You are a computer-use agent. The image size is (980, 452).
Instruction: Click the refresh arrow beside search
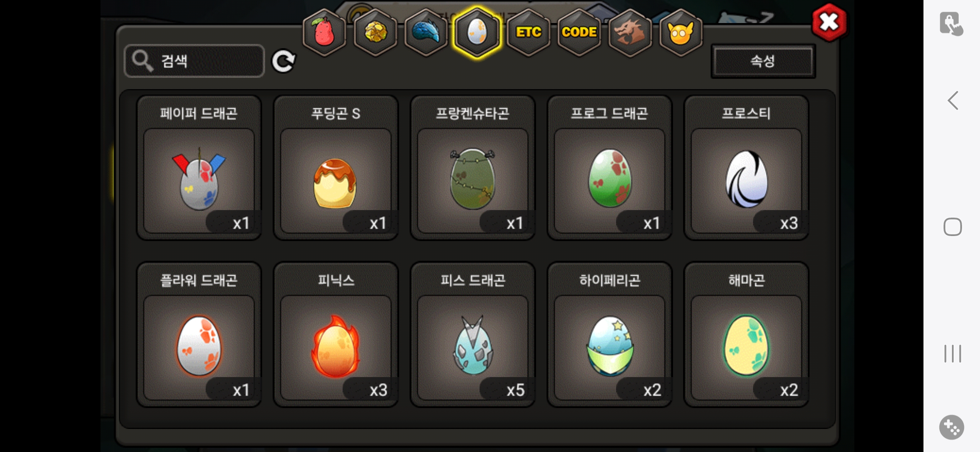(284, 62)
